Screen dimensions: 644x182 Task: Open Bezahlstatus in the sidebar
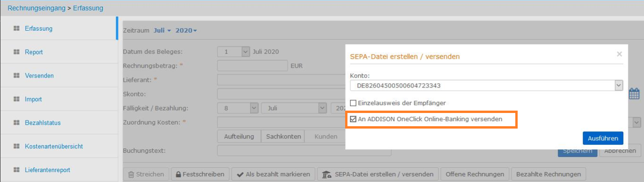point(43,123)
